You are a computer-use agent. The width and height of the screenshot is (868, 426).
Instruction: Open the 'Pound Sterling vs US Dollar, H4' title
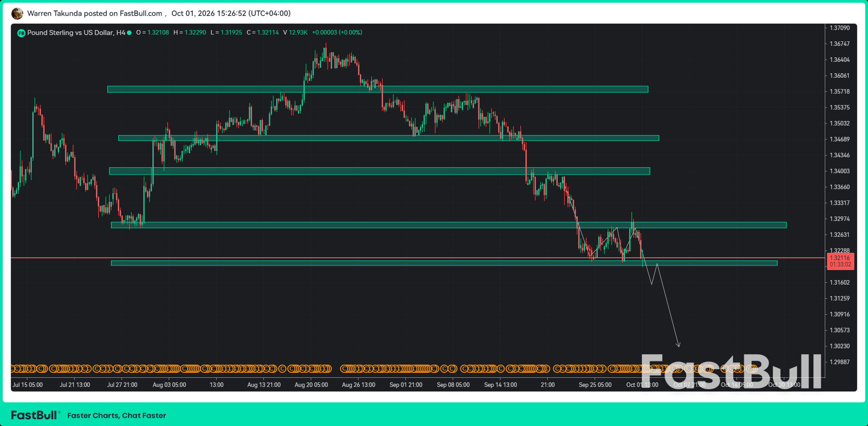(x=76, y=33)
